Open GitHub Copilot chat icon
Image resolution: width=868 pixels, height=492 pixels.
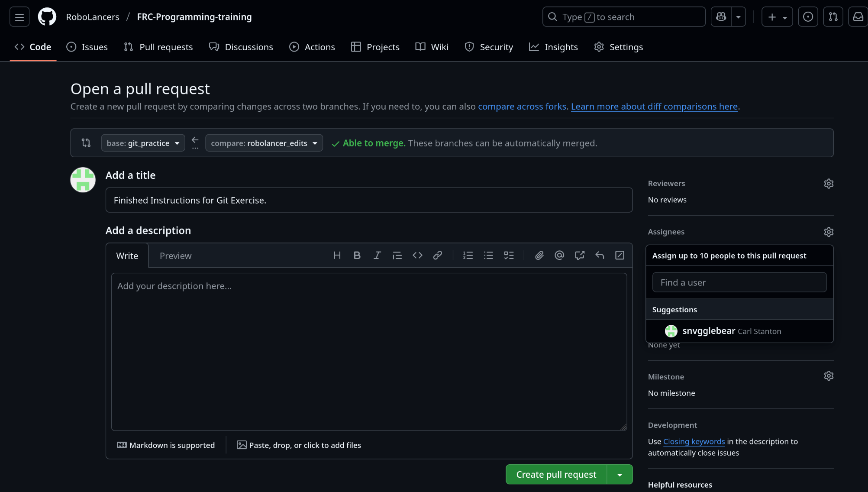(x=720, y=16)
